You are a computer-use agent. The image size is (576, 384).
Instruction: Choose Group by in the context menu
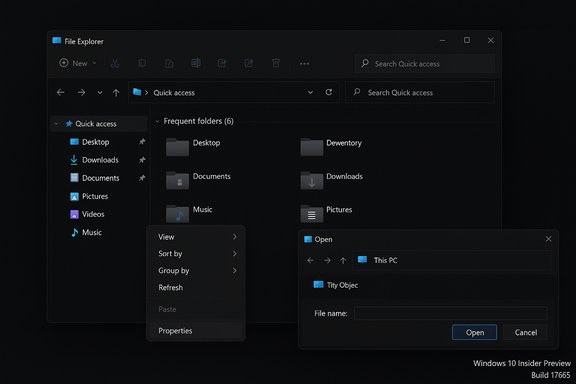tap(196, 270)
